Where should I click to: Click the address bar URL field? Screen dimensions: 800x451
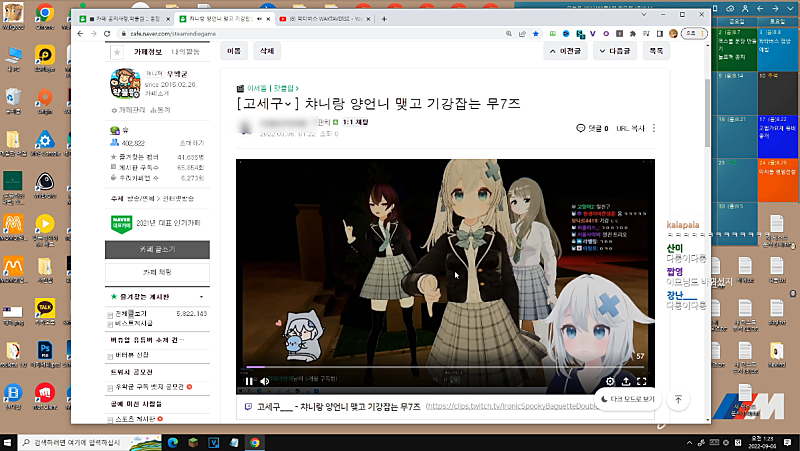point(311,34)
